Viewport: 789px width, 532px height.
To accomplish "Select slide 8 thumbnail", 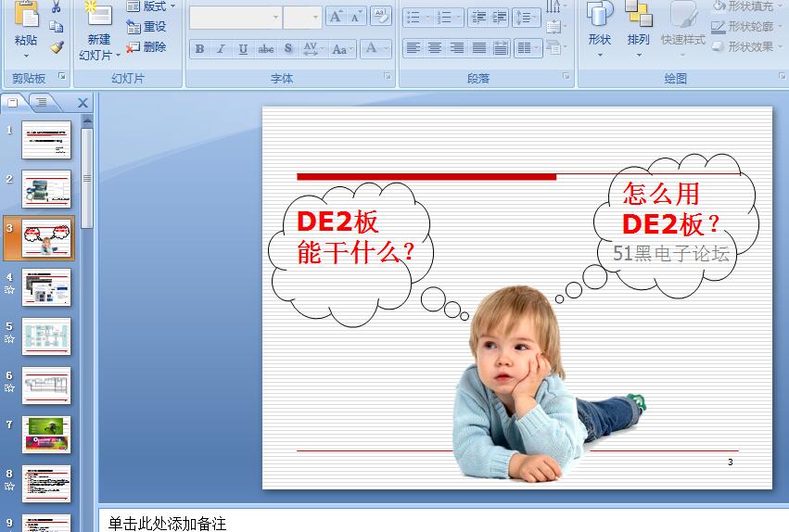I will tap(46, 484).
